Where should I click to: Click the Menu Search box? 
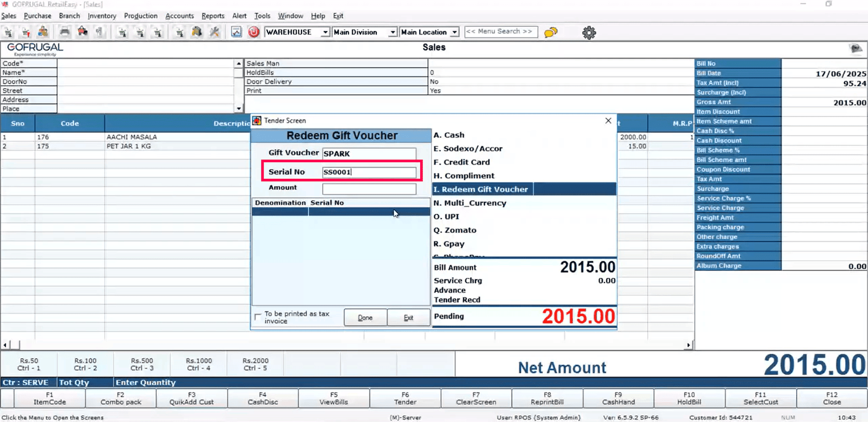pos(501,32)
